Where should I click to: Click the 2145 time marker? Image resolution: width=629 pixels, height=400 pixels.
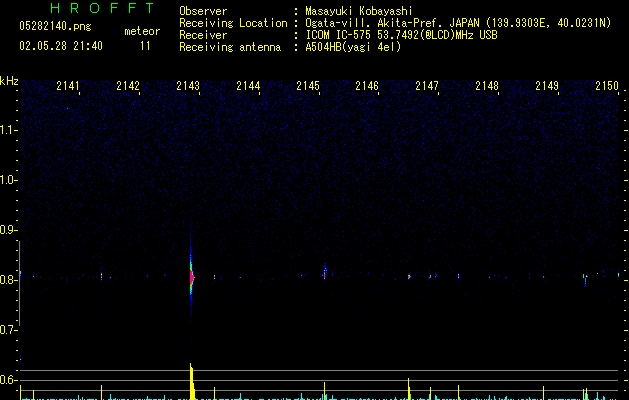[x=308, y=85]
